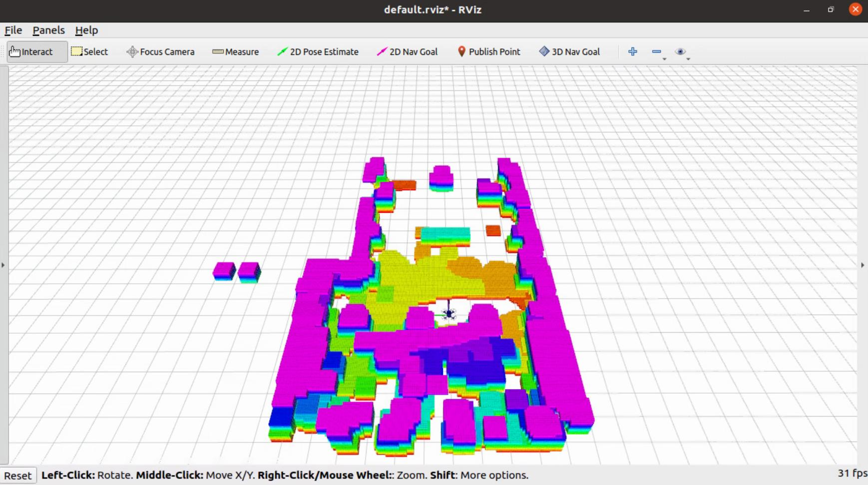Close the RViz window
The width and height of the screenshot is (868, 485).
[x=855, y=9]
